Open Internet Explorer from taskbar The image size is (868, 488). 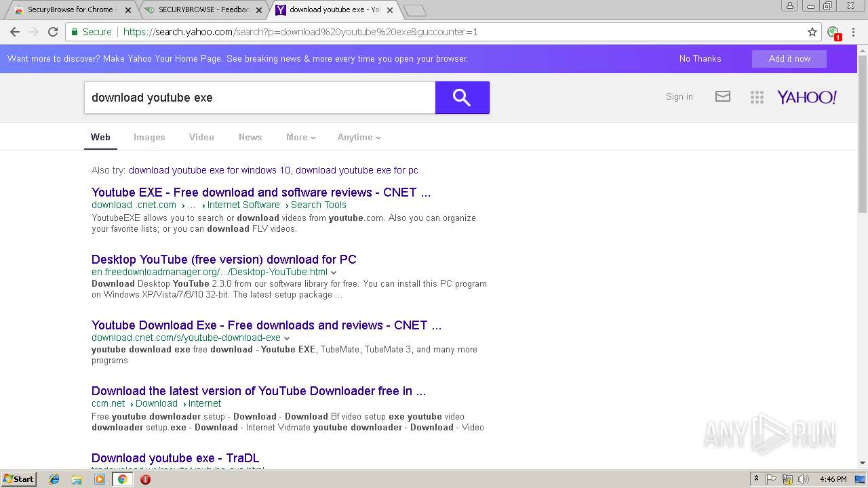pos(54,479)
